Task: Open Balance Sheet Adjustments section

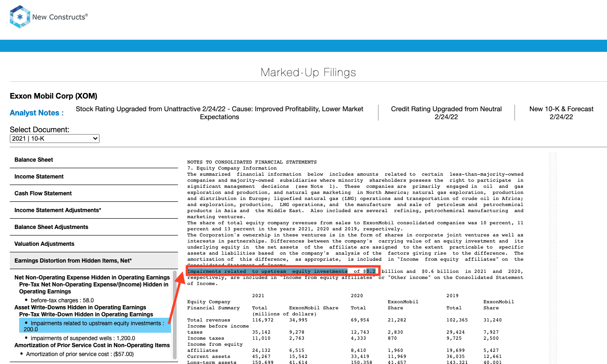Action: click(94, 227)
